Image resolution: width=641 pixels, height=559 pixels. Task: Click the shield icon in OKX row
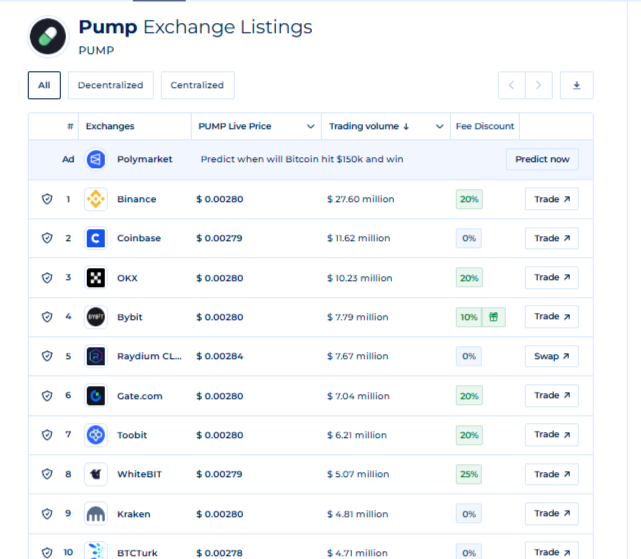coord(47,278)
